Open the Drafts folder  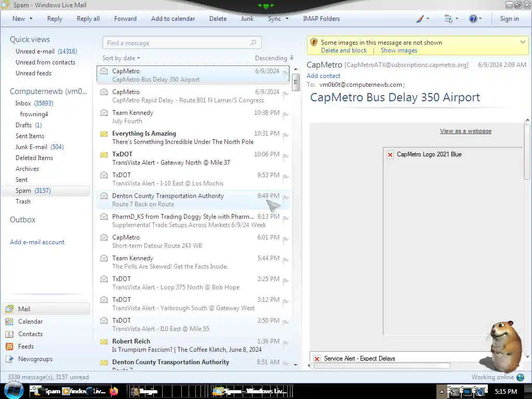29,125
